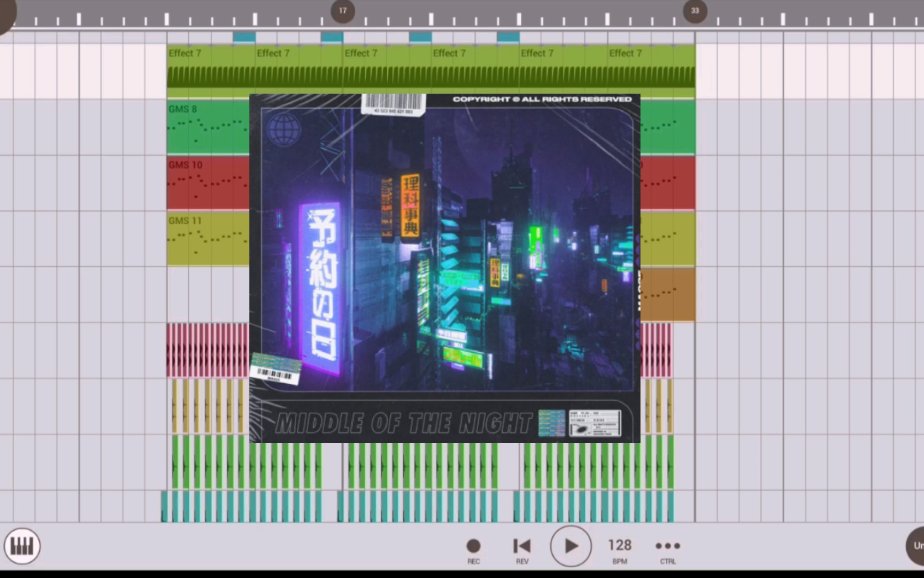The height and width of the screenshot is (578, 924).
Task: Open the round menu button at the top left
Action: pyautogui.click(x=6, y=13)
